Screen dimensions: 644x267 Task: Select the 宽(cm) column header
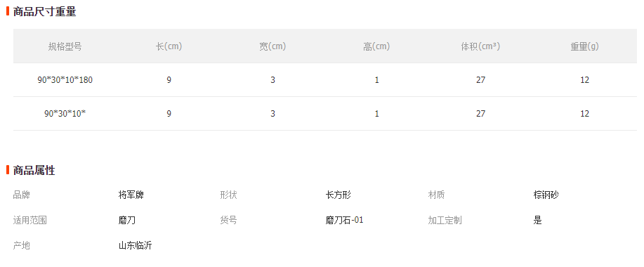coord(272,46)
